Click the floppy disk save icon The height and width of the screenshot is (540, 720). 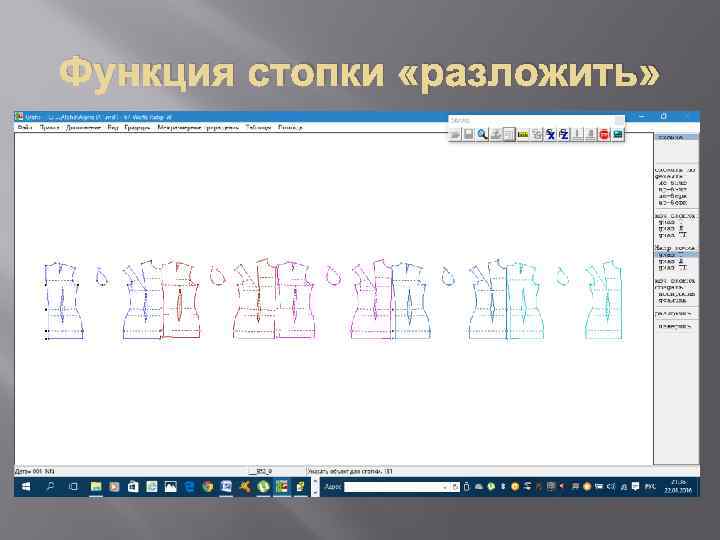click(468, 134)
